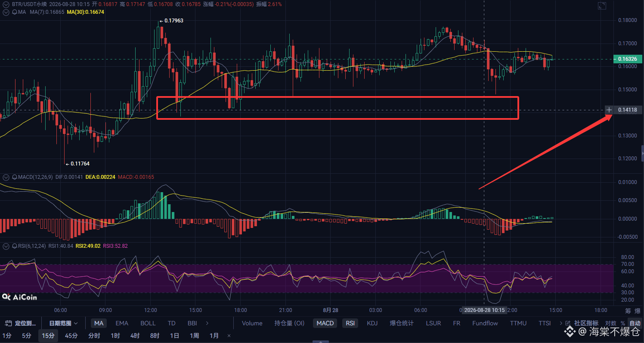
Task: Click the 爆 liquidation button on time axis
Action: click(x=638, y=311)
